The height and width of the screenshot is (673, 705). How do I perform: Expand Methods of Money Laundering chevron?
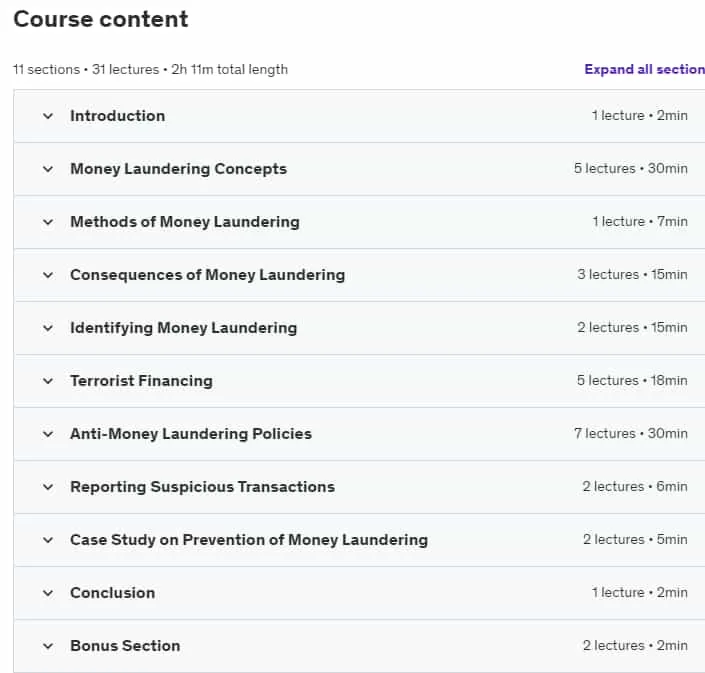(48, 222)
